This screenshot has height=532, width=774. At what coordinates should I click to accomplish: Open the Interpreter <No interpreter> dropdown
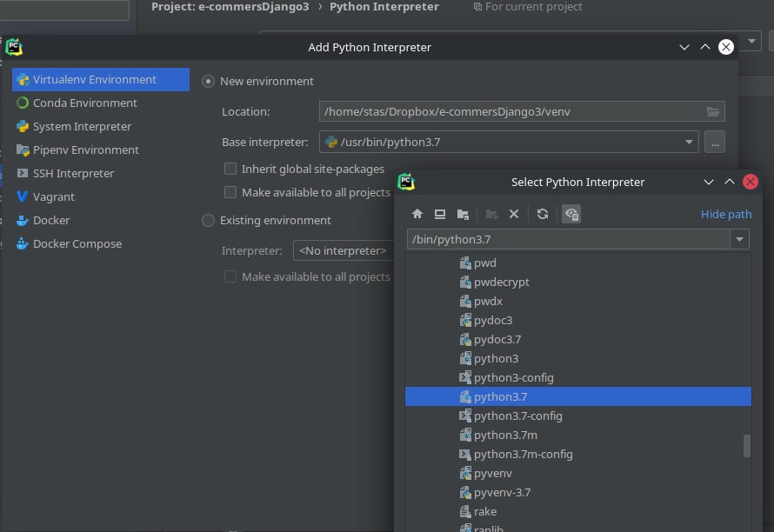343,250
